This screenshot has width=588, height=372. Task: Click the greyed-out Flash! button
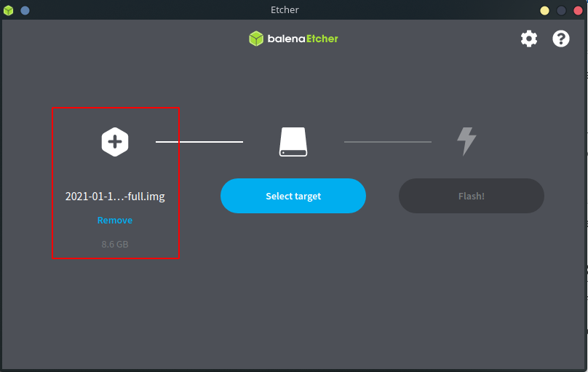[x=471, y=196]
